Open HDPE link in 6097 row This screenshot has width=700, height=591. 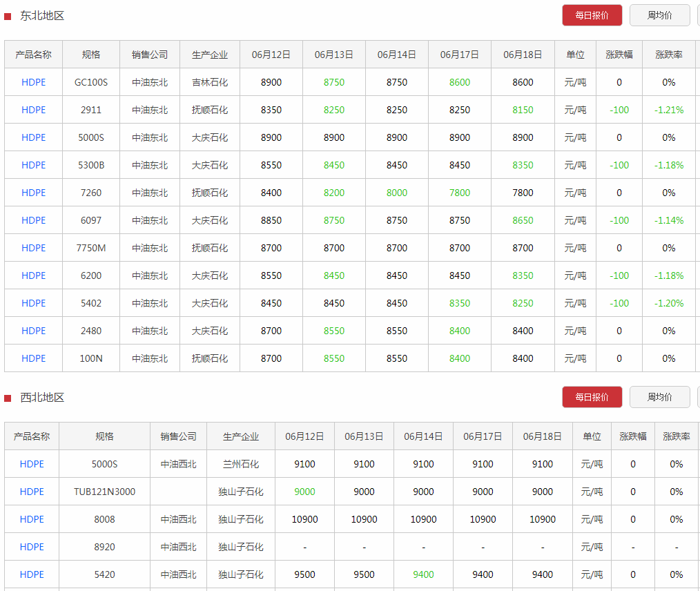pyautogui.click(x=34, y=220)
